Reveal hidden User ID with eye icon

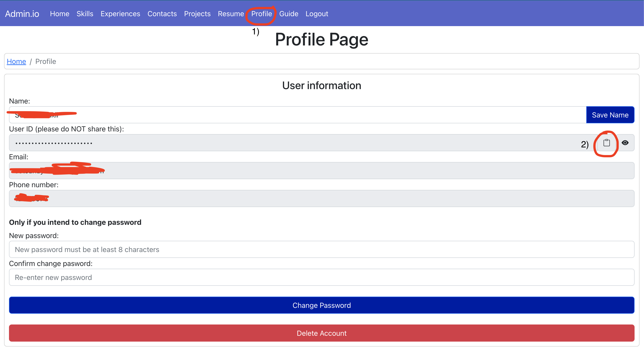pos(625,143)
